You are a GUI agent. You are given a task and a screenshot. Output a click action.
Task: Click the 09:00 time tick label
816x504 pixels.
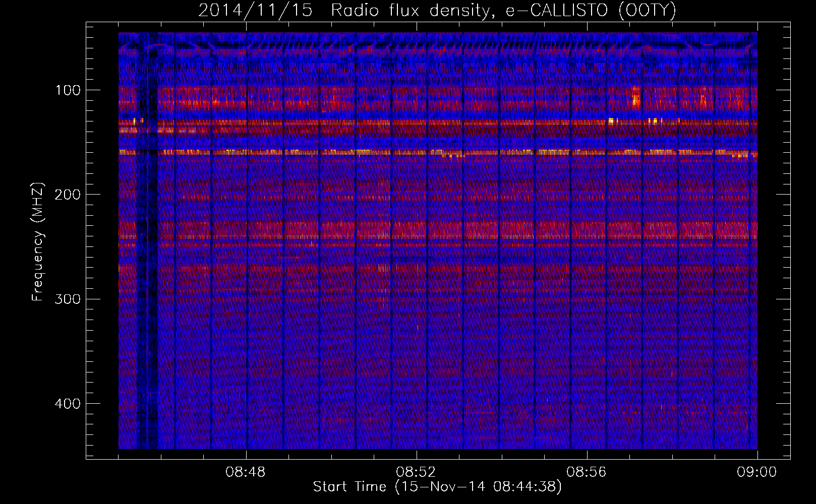757,472
